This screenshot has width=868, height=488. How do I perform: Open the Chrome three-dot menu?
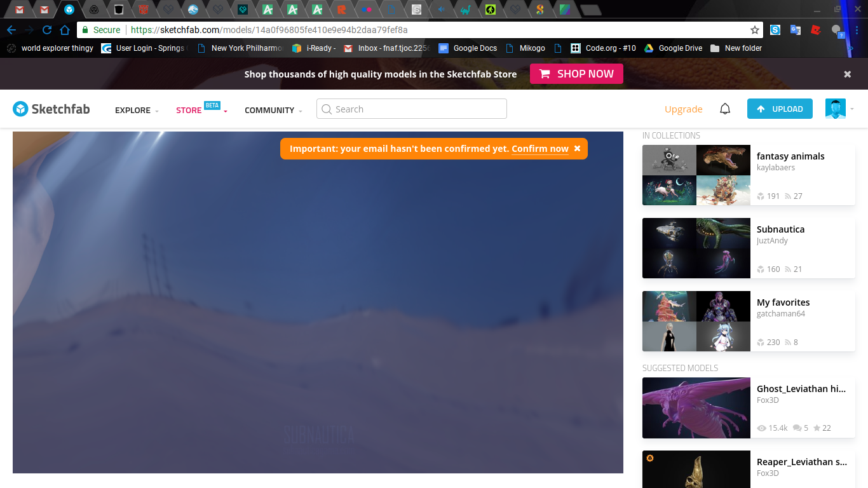[x=857, y=30]
